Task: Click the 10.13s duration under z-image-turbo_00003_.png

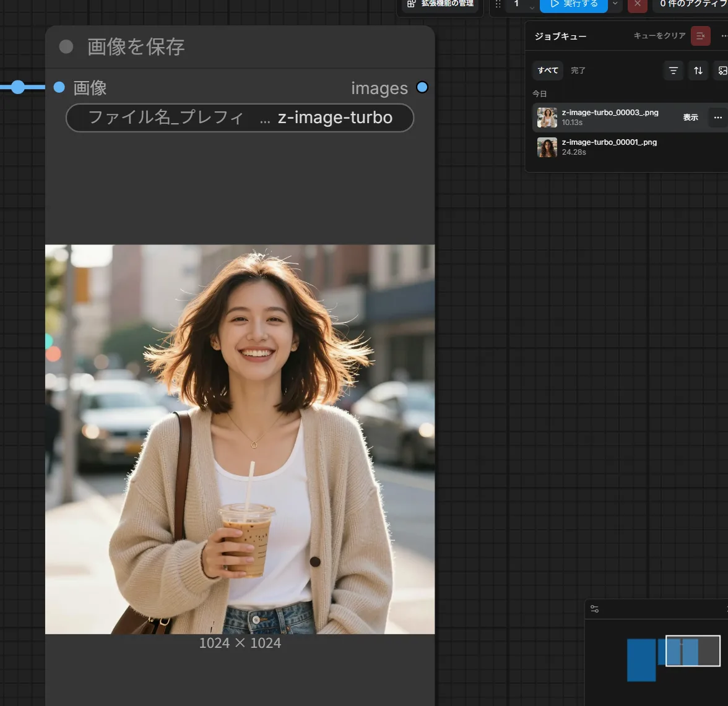Action: [572, 123]
